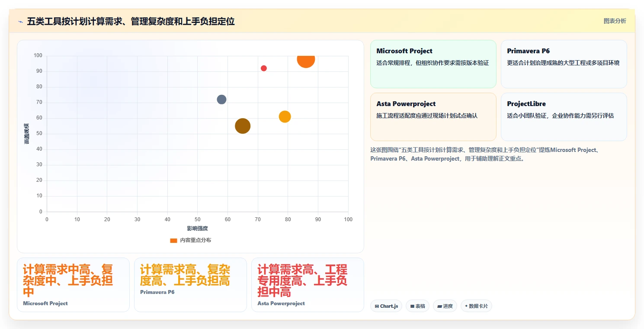Select the 计算需求中高 Microsoft Project stat card

(x=73, y=285)
